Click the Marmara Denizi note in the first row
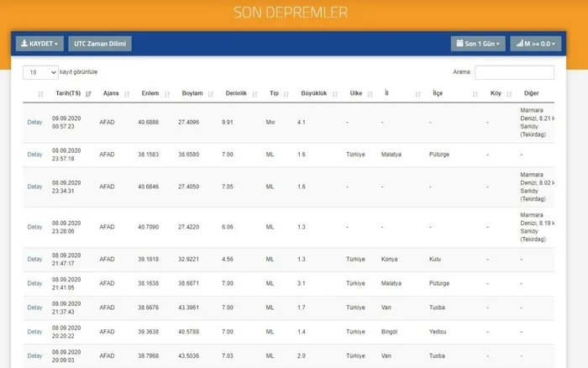Screen dimensions: 588x368 coord(537,123)
